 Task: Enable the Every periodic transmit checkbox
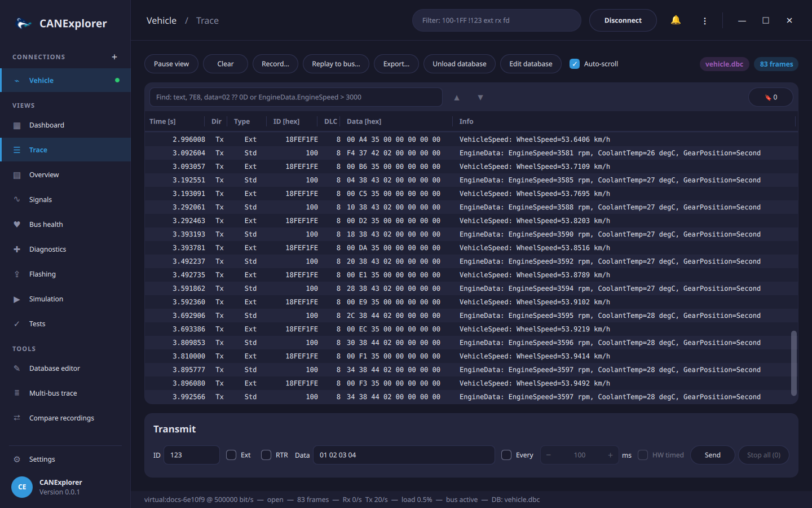pyautogui.click(x=506, y=455)
